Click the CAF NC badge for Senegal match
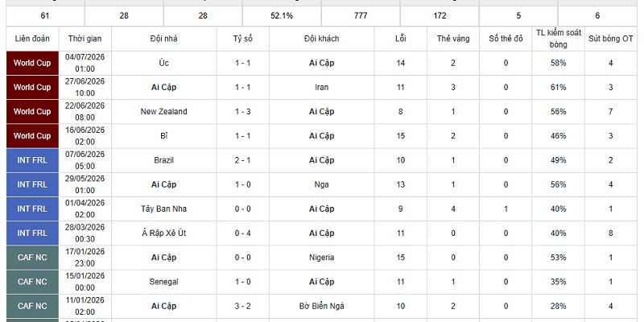Image resolution: width=644 pixels, height=322 pixels. 32,282
